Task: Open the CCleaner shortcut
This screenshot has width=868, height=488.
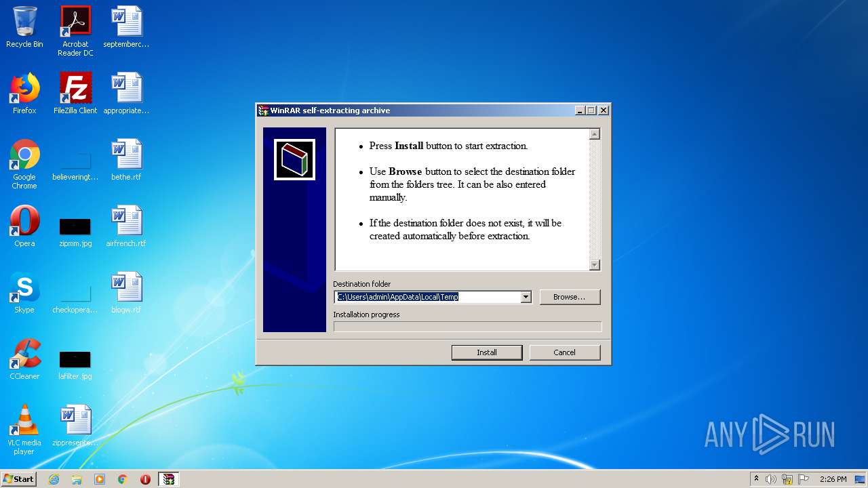Action: tap(24, 359)
